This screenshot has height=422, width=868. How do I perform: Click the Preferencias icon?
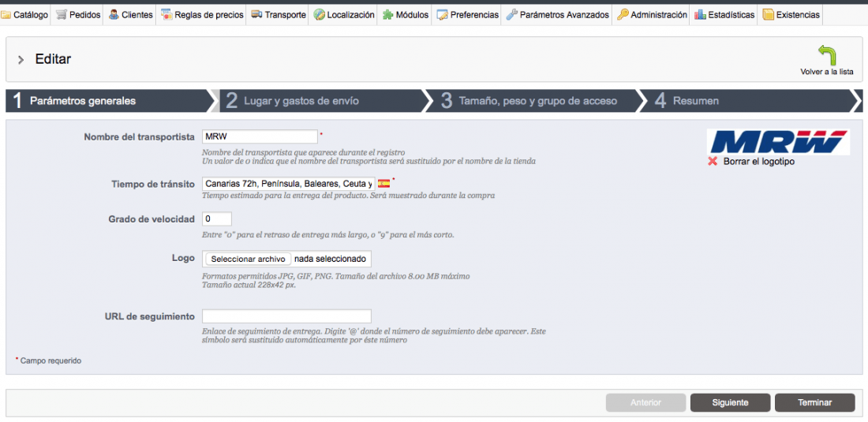pyautogui.click(x=442, y=15)
